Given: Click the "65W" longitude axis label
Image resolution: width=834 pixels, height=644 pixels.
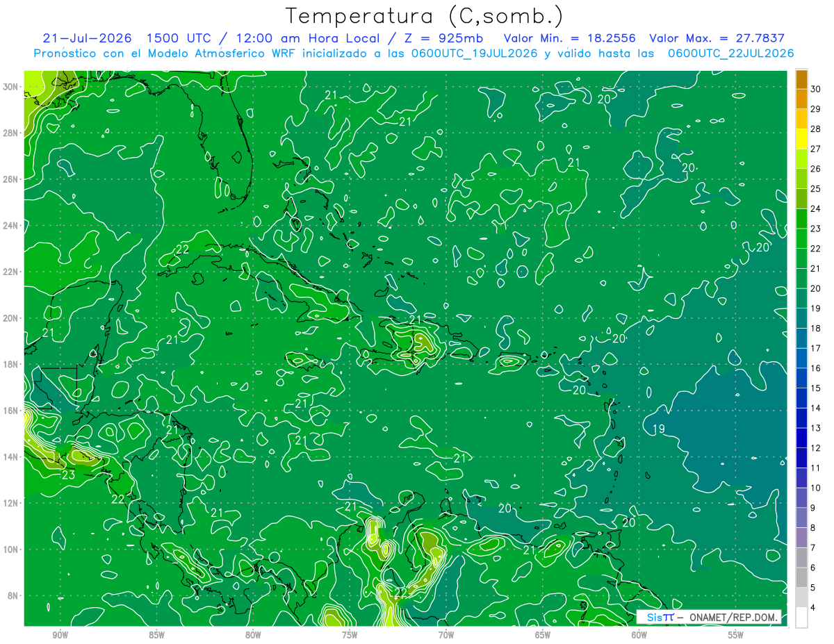Looking at the screenshot, I should click(x=543, y=635).
